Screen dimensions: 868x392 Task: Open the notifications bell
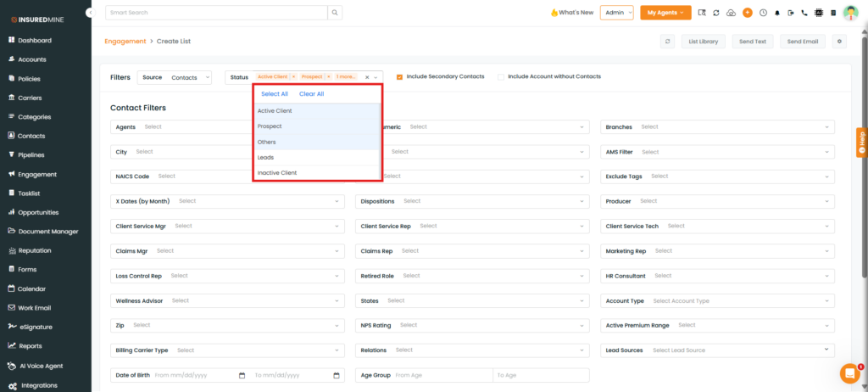777,13
